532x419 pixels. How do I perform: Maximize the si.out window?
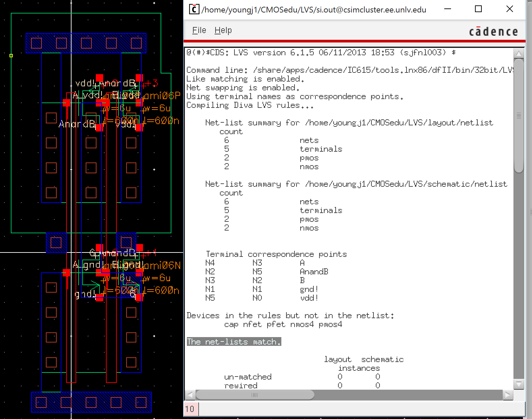[478, 9]
